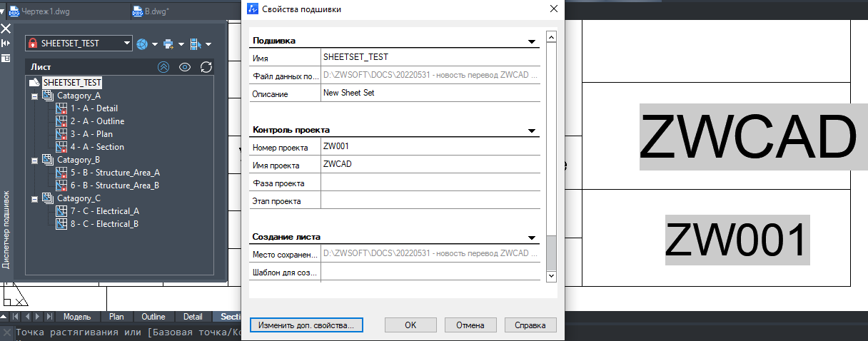This screenshot has height=341, width=868.
Task: Switch to the Outline layout tab
Action: pyautogui.click(x=153, y=317)
